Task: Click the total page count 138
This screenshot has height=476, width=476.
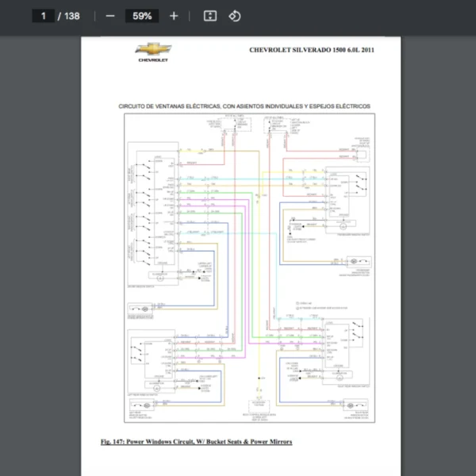Action: 71,16
